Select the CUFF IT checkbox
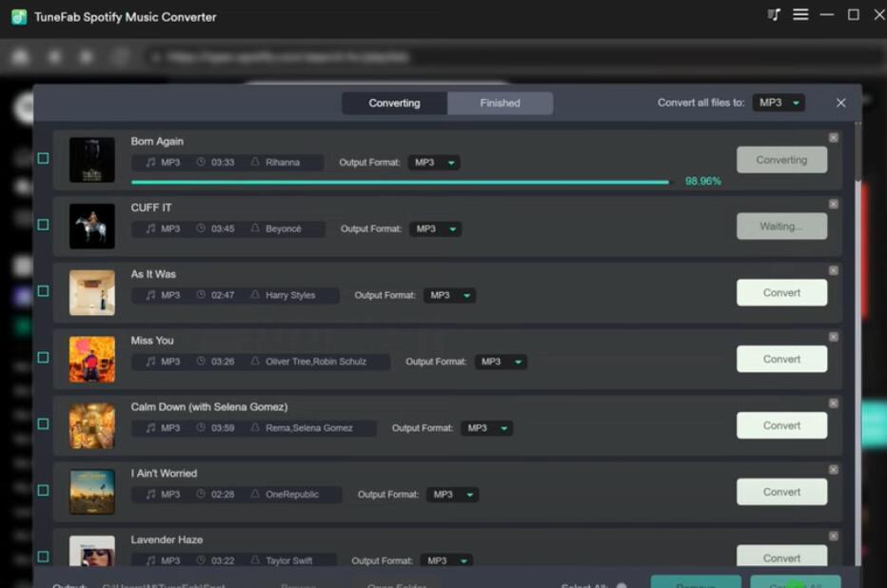 43,225
